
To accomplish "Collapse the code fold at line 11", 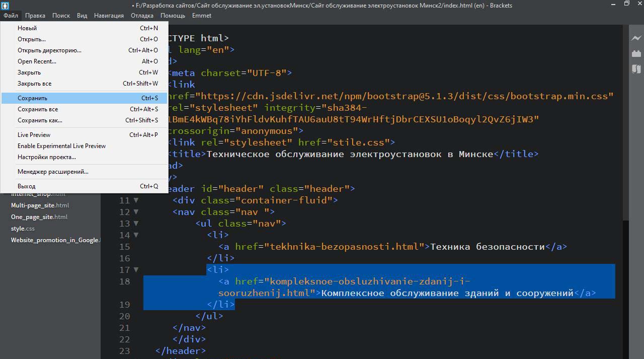I will (136, 200).
